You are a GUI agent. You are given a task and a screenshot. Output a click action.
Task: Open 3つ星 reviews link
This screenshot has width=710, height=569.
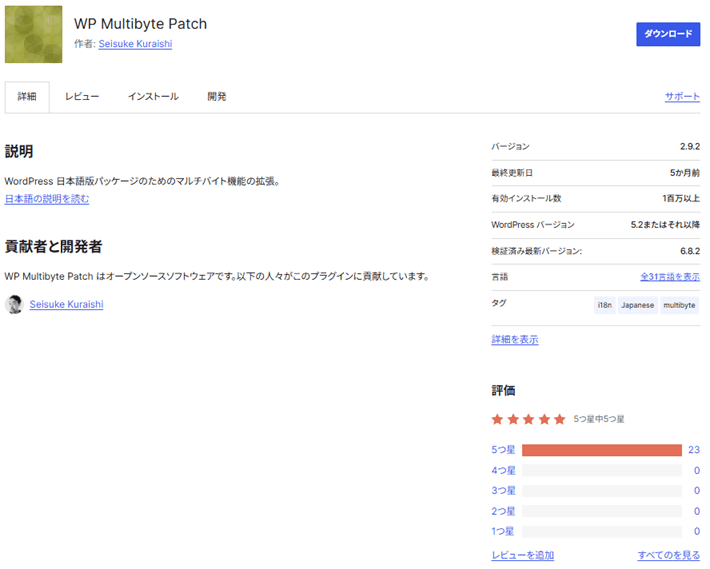(x=504, y=491)
